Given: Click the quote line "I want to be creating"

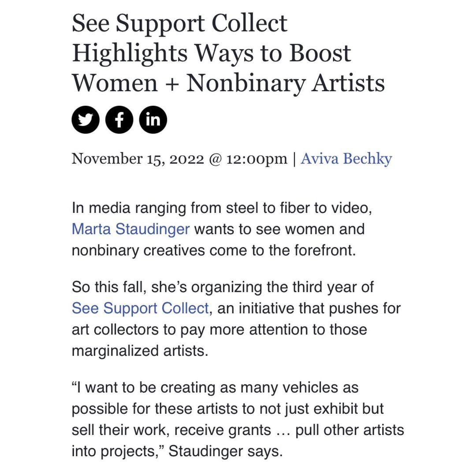Looking at the screenshot, I should pos(215,388).
